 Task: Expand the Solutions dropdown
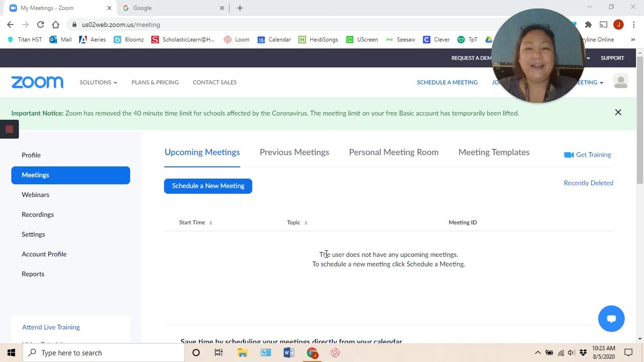[98, 82]
